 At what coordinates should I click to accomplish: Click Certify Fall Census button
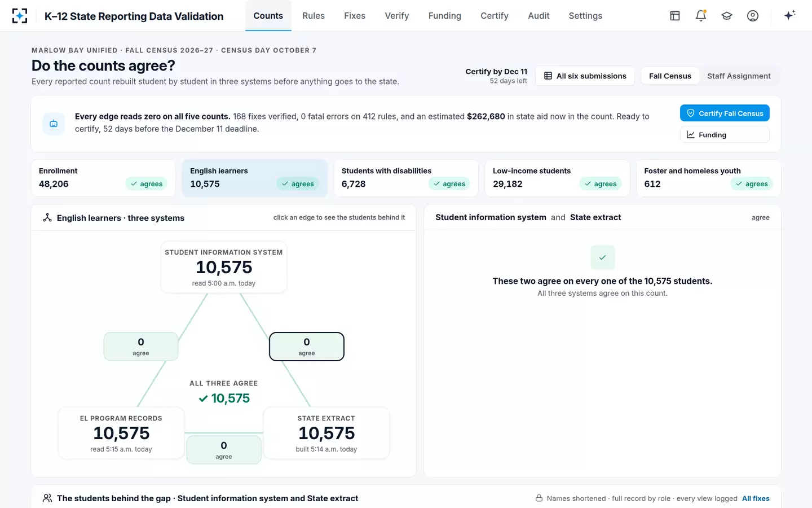(725, 113)
